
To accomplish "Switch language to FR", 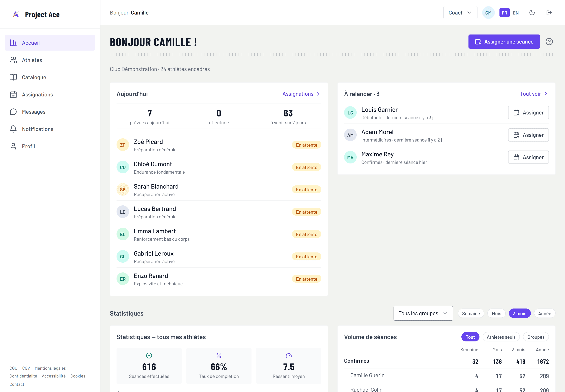I will point(504,13).
